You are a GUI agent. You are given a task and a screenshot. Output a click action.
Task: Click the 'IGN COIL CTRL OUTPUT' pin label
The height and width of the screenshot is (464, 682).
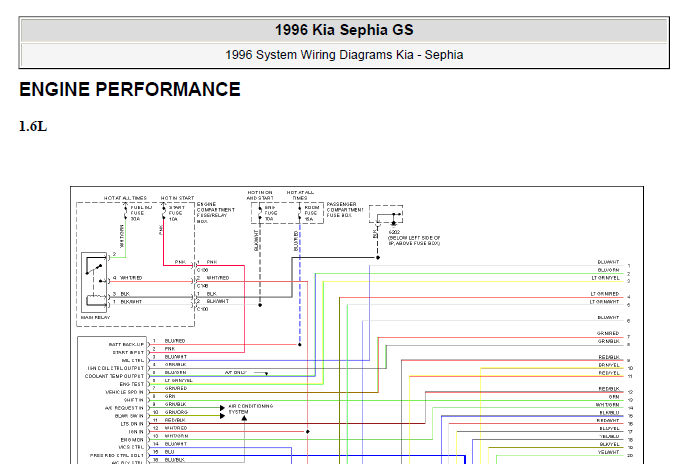pos(116,368)
